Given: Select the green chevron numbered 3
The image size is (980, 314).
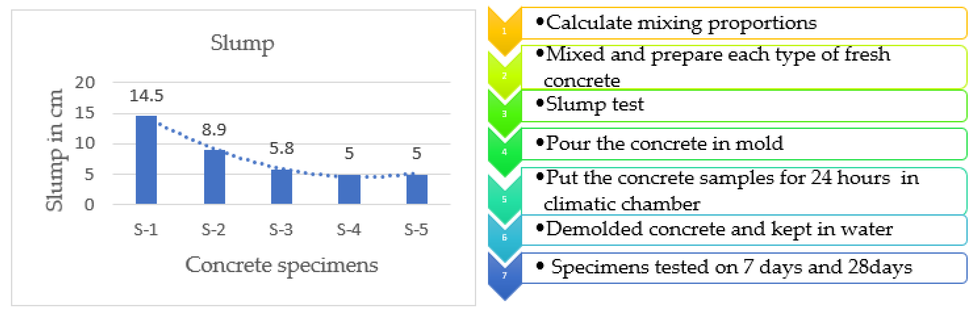Looking at the screenshot, I should click(504, 114).
